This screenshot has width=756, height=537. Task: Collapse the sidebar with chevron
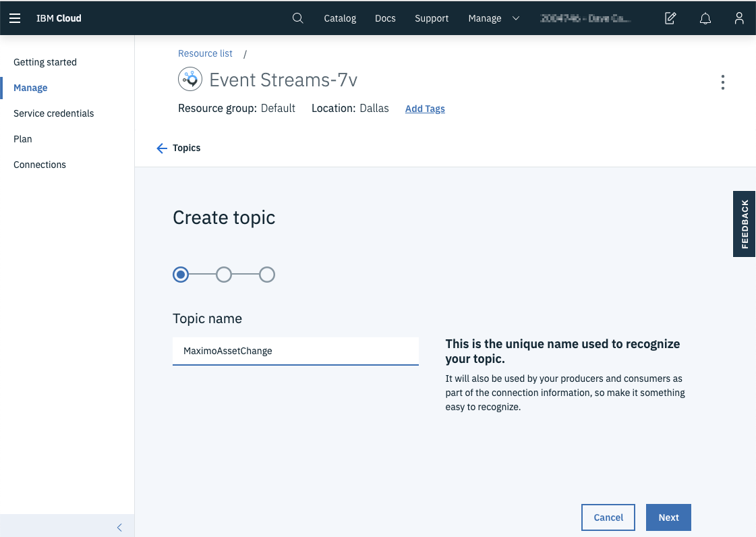[119, 528]
